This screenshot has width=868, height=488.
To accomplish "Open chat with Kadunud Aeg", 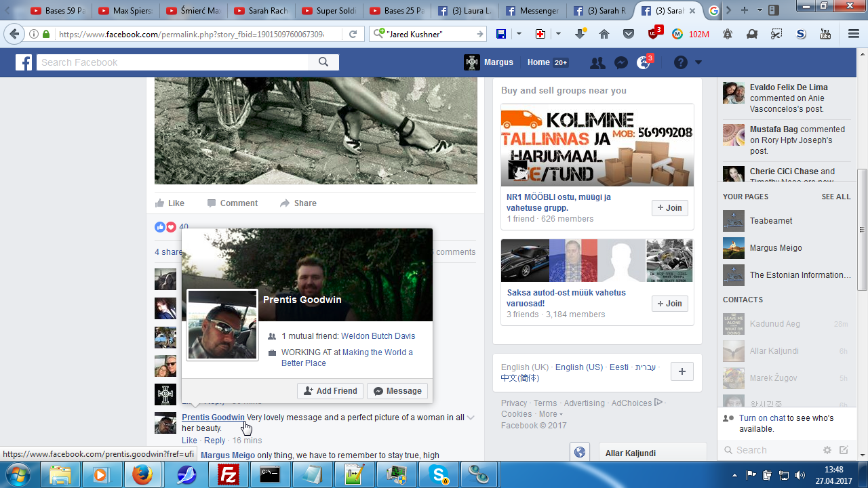I will (x=786, y=324).
